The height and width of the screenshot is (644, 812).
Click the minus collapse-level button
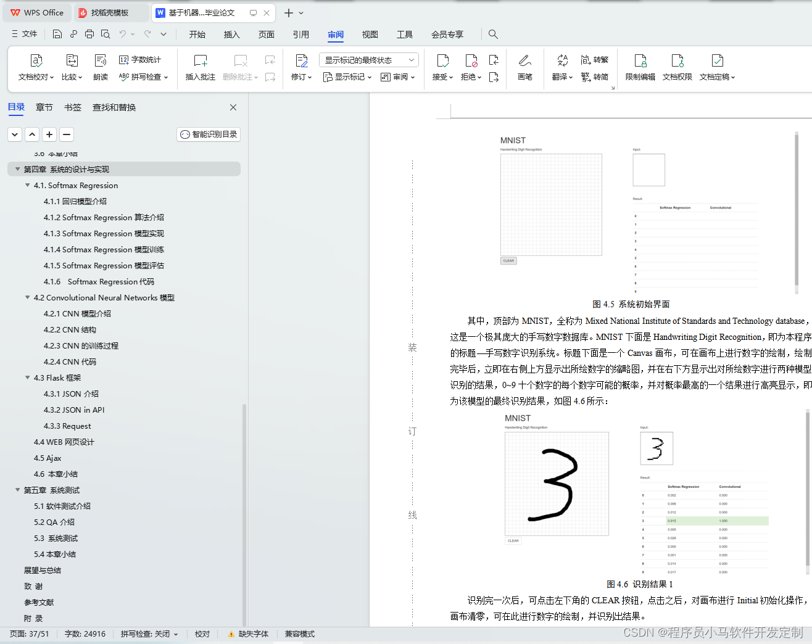(67, 134)
